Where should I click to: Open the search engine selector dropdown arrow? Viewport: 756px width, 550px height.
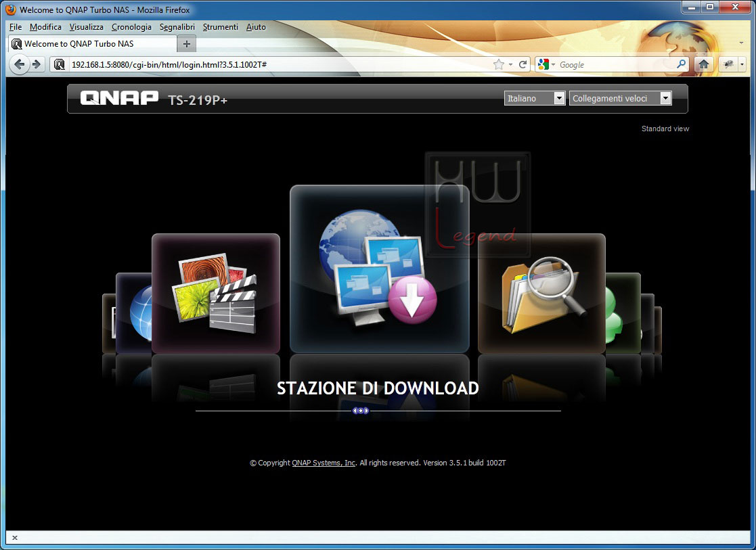[553, 64]
